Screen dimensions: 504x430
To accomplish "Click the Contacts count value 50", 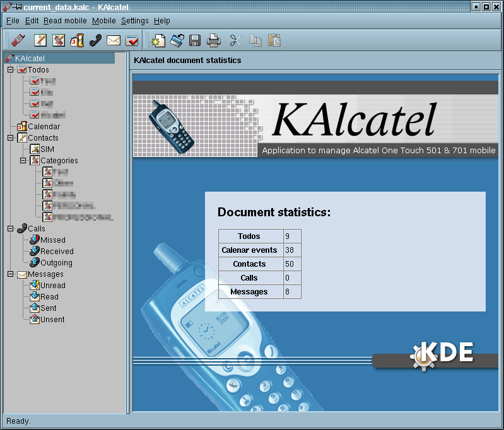I will (290, 264).
